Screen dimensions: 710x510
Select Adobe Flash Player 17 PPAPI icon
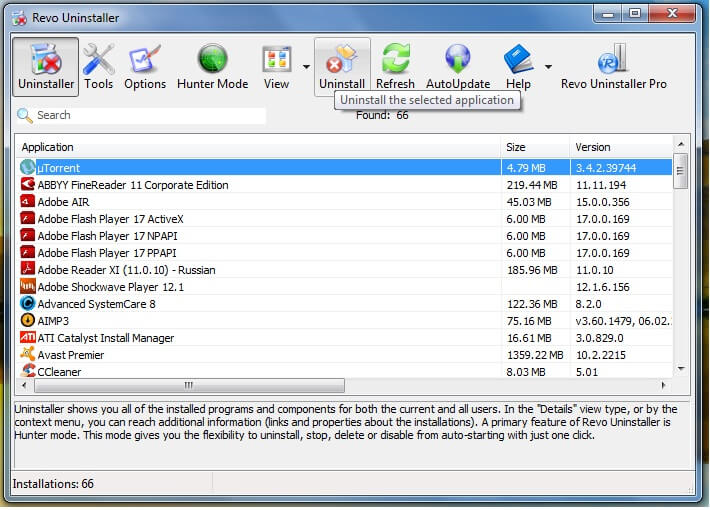28,252
